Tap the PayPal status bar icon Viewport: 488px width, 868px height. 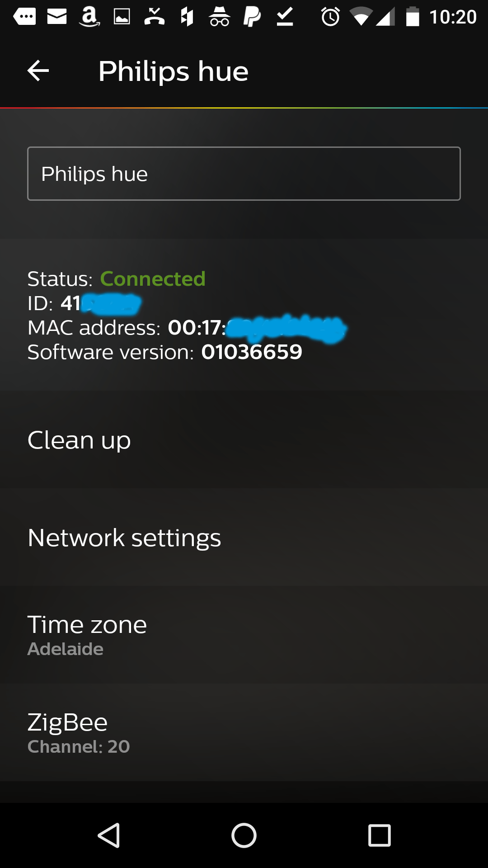pos(252,17)
